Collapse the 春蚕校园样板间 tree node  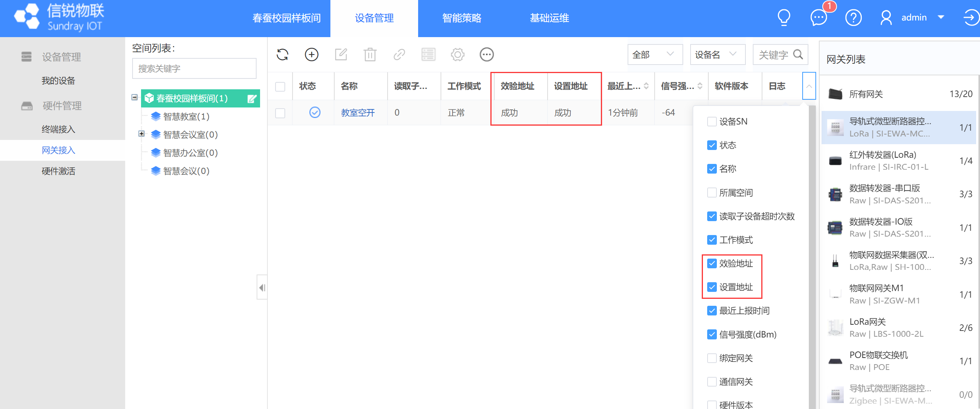[134, 97]
